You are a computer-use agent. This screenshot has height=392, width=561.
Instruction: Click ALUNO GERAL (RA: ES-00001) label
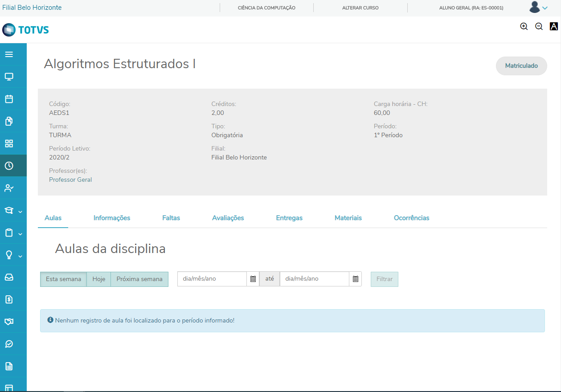tap(471, 8)
